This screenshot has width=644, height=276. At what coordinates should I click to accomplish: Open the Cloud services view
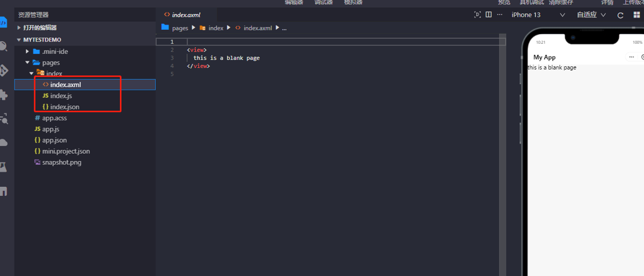click(3, 142)
